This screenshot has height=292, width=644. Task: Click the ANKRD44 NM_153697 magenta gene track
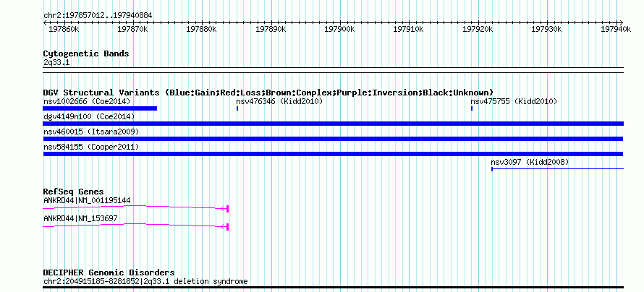[x=136, y=226]
